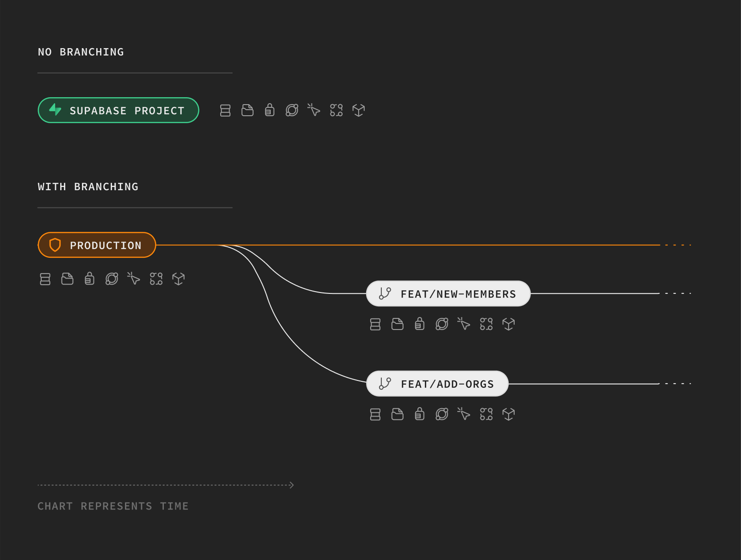Click the git branch icon in feat/add-orgs pill

click(x=385, y=384)
